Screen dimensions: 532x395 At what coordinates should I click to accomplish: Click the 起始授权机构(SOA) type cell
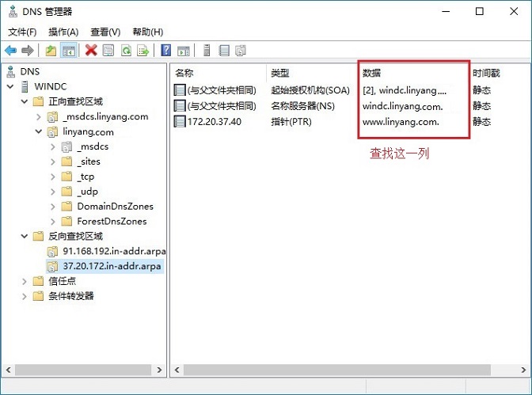(x=310, y=90)
